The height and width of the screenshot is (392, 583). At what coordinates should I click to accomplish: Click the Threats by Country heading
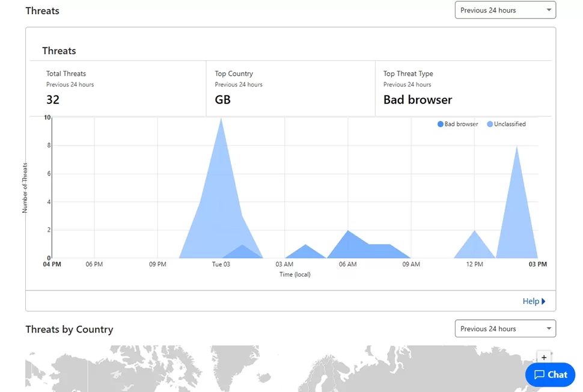[69, 329]
